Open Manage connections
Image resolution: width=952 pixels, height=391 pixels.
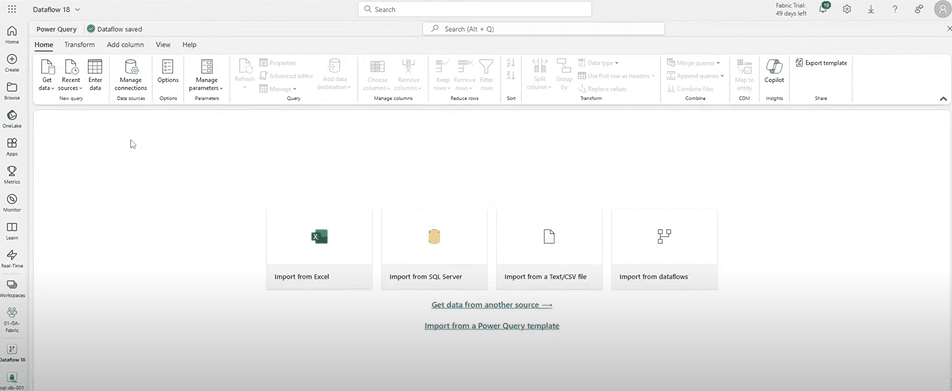point(131,75)
